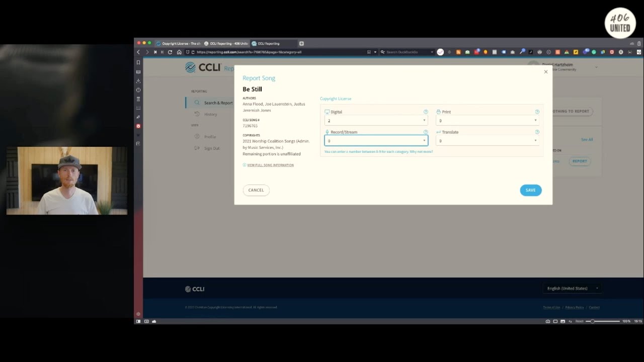Open the notes panel icon
Image resolution: width=644 pixels, height=362 pixels.
tap(138, 99)
